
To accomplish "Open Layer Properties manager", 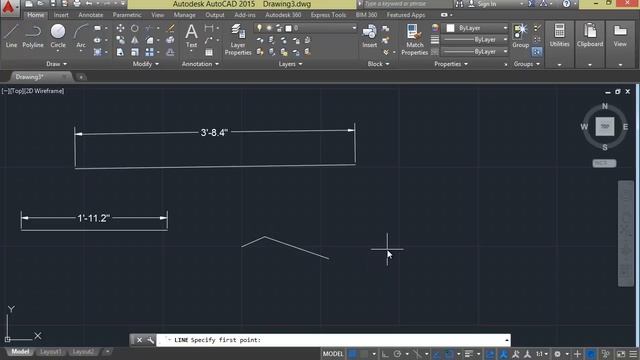I will pyautogui.click(x=238, y=39).
